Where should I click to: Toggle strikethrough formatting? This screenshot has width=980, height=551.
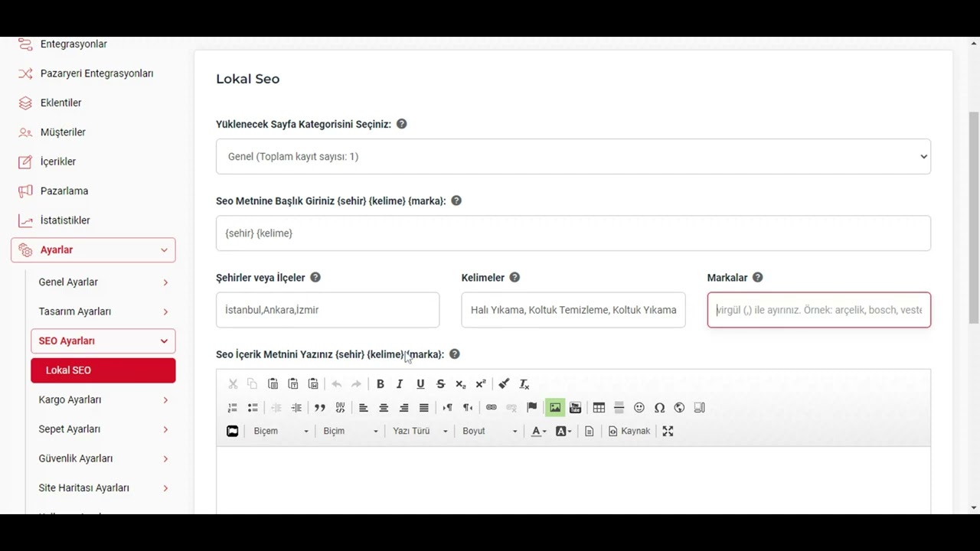[x=440, y=384]
